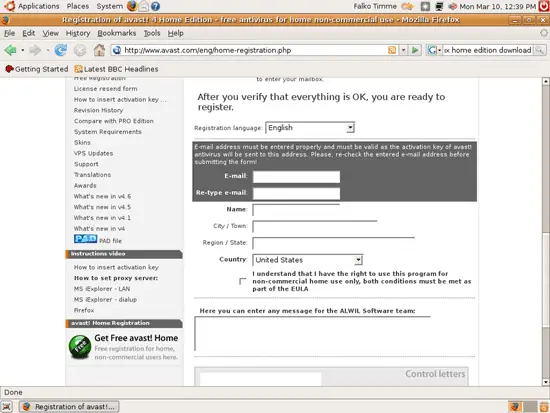Reload the page with the refresh icon
This screenshot has width=550, height=413.
point(61,50)
